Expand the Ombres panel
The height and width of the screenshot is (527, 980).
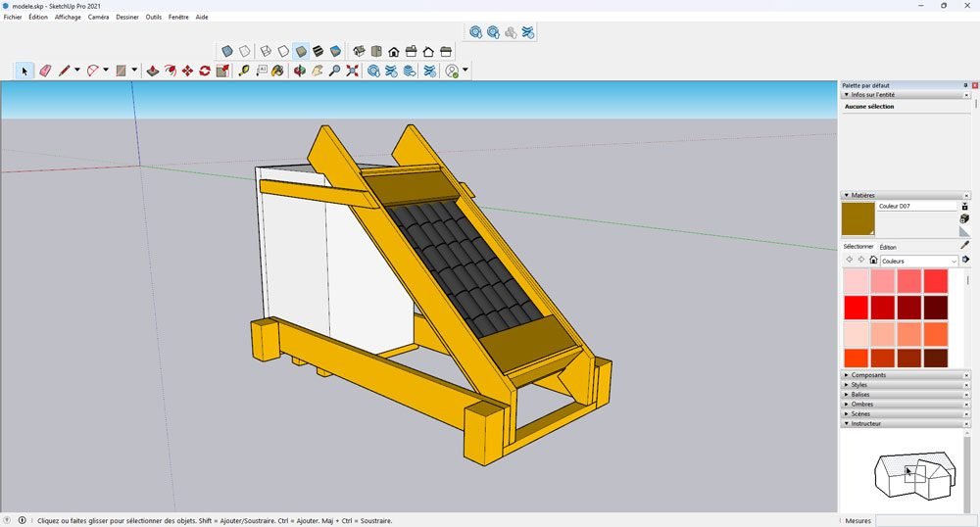point(847,404)
